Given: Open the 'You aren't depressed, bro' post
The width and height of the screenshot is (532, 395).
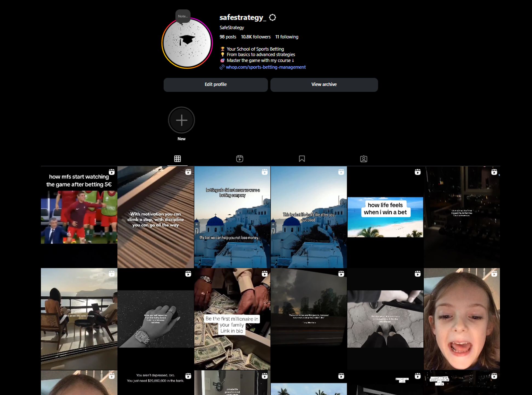Looking at the screenshot, I should tap(156, 383).
